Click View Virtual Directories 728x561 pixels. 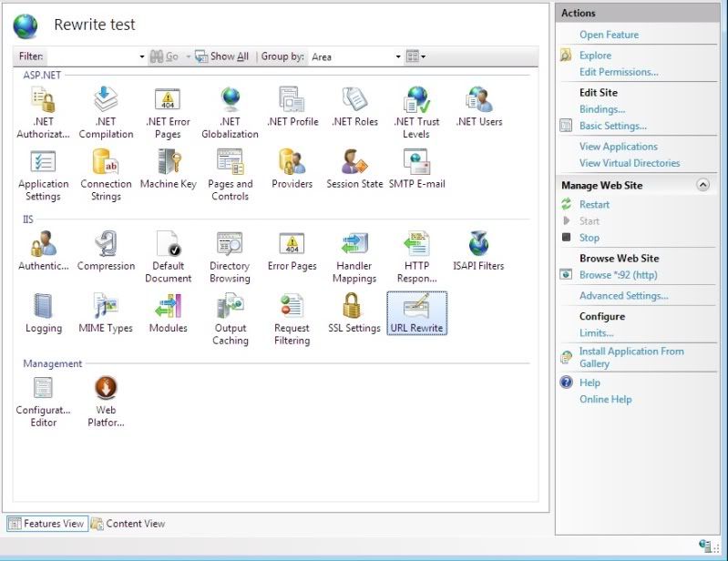coord(630,163)
